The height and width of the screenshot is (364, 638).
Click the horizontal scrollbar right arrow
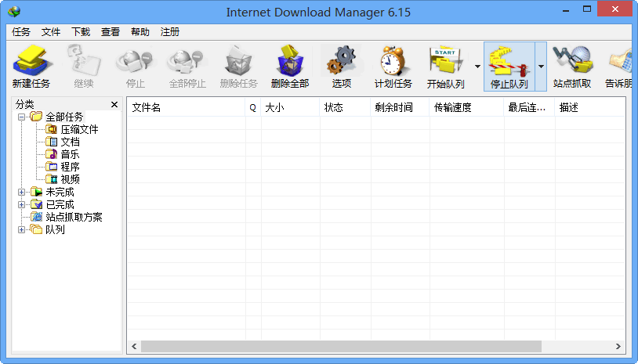(618, 347)
